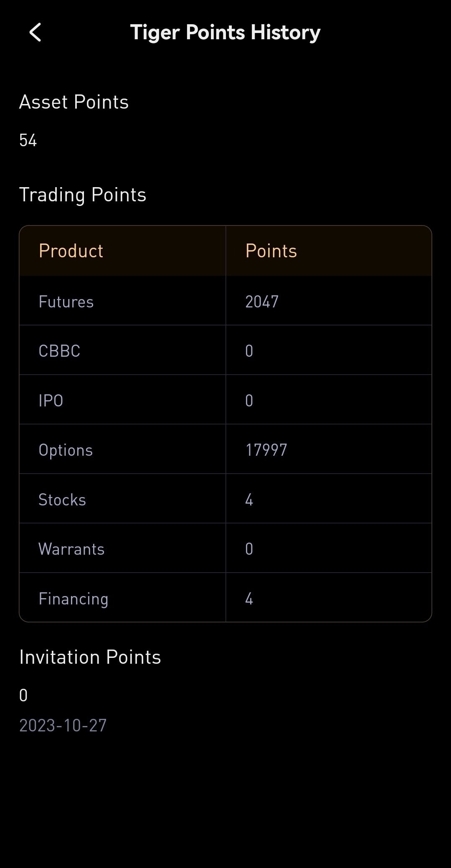This screenshot has width=451, height=868.
Task: Select the Options row label
Action: 66,450
